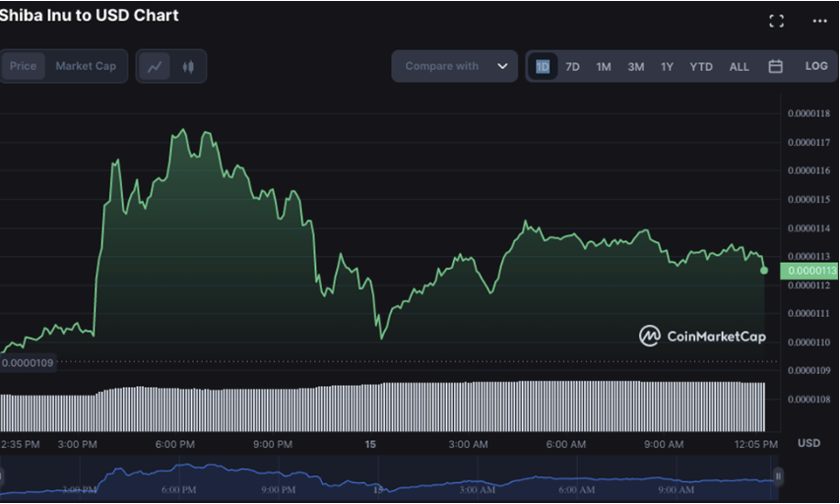This screenshot has width=840, height=504.
Task: Click the 9:00 AM axis label
Action: (x=664, y=444)
